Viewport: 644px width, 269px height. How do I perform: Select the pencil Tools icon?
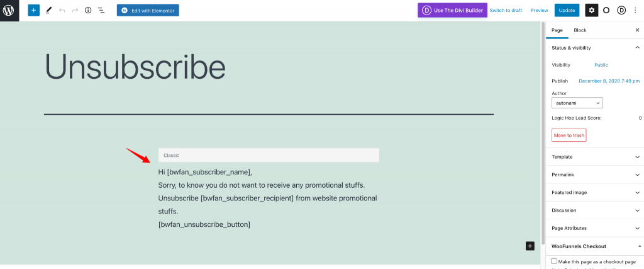tap(49, 10)
